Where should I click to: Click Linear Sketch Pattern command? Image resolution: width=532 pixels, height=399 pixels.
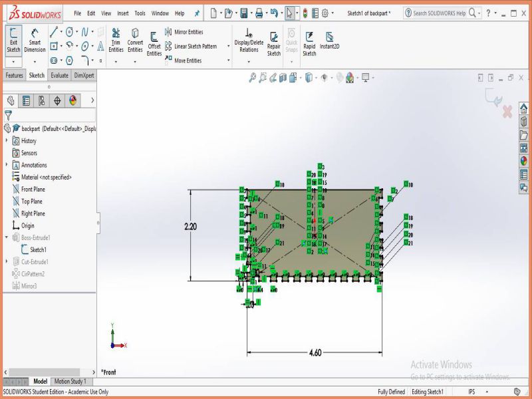click(191, 46)
